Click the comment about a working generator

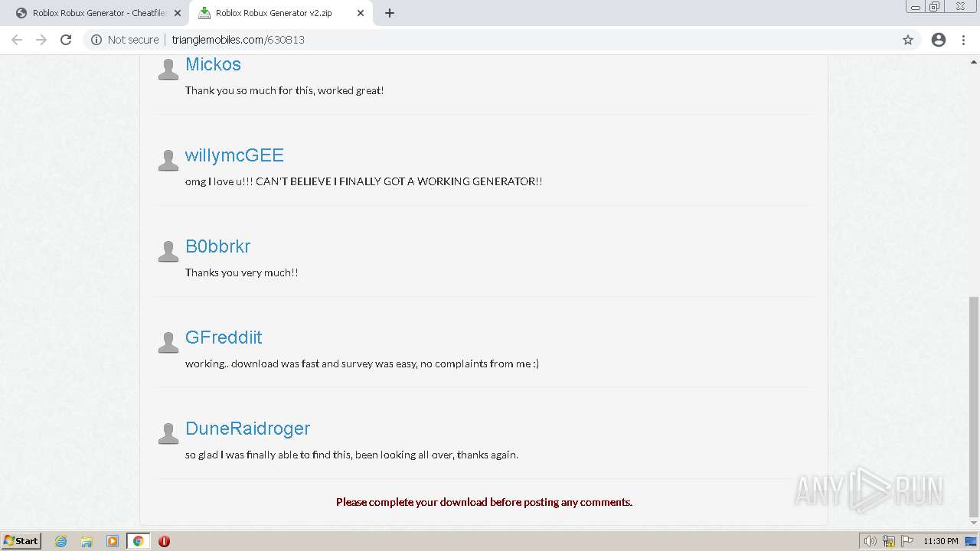tap(364, 181)
